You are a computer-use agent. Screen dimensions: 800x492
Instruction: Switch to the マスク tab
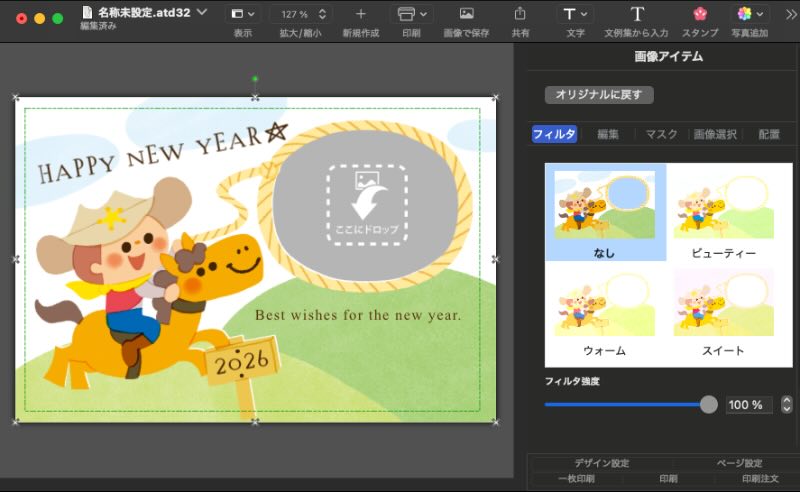(x=661, y=134)
